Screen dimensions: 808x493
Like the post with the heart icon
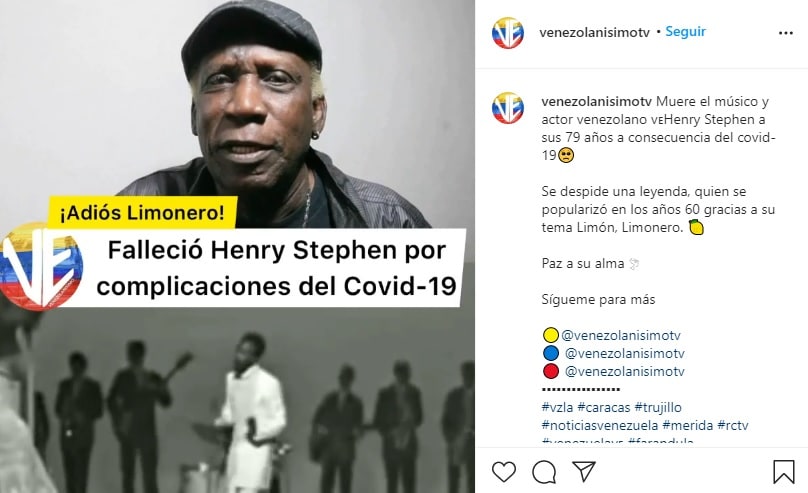[x=503, y=471]
